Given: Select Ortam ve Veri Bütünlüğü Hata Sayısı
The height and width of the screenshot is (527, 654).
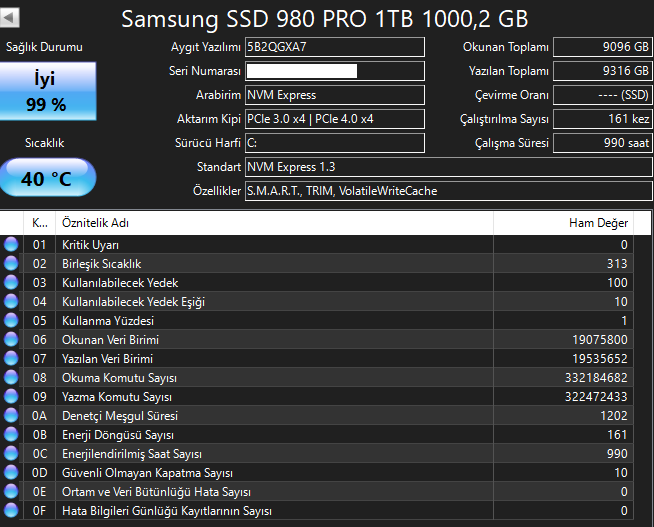Looking at the screenshot, I should pos(156,492).
